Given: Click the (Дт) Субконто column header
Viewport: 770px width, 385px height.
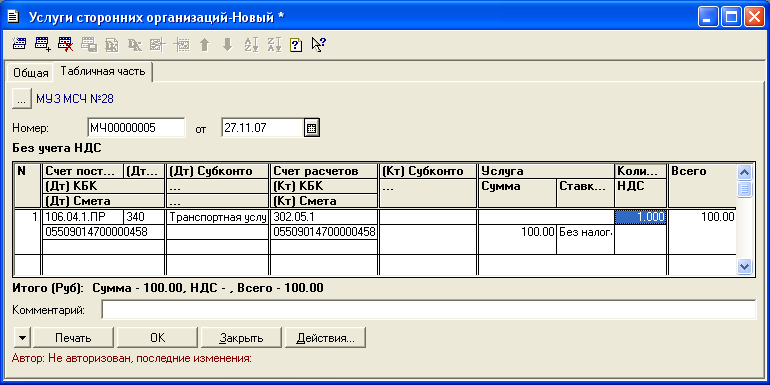Looking at the screenshot, I should point(218,171).
